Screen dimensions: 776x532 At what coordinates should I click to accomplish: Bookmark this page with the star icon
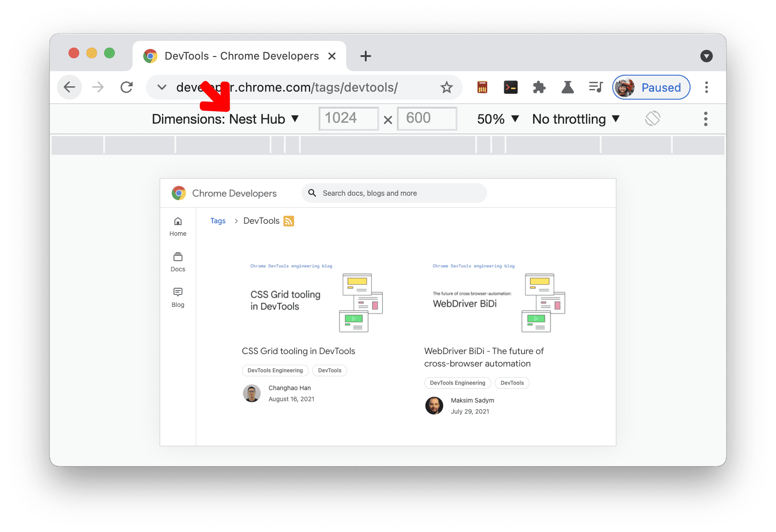point(446,87)
